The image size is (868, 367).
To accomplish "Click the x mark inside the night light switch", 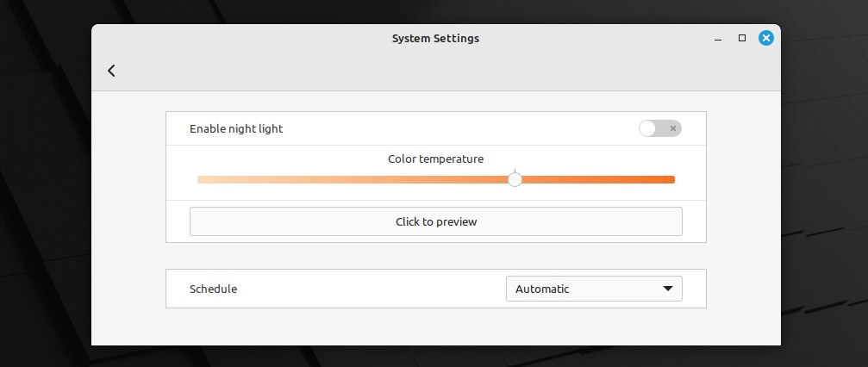I will (x=672, y=128).
